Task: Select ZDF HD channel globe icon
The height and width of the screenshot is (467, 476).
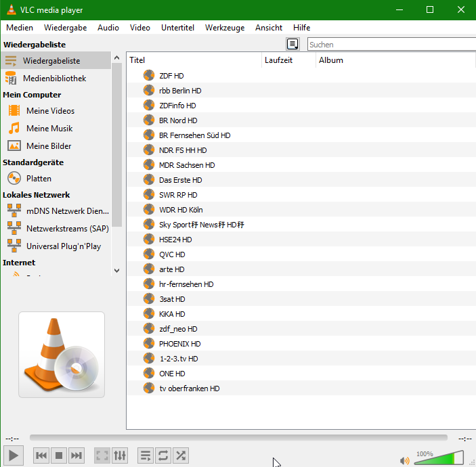Action: 149,75
